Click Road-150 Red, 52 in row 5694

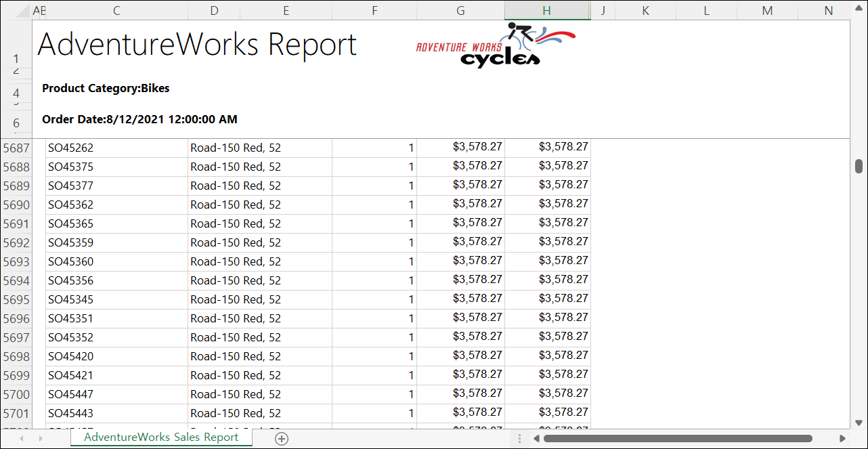(x=260, y=280)
